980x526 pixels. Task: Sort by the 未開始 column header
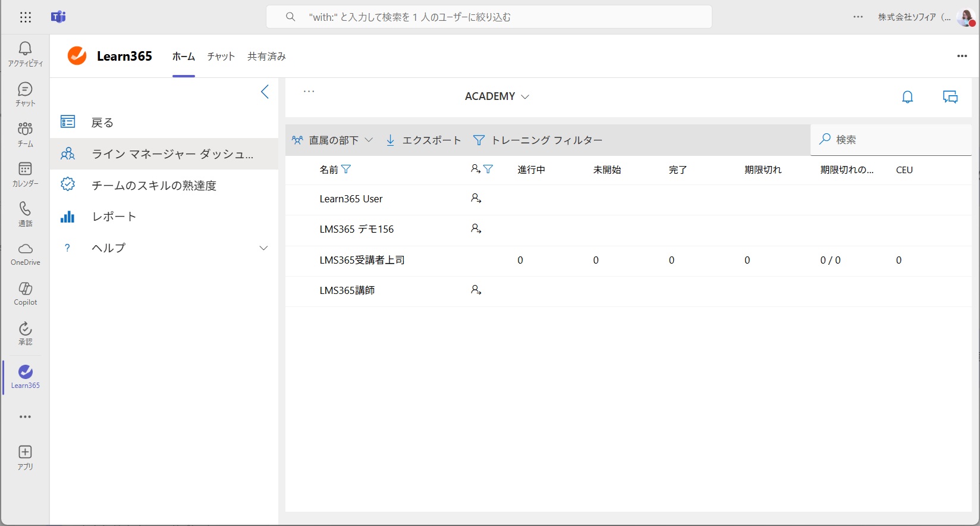pos(607,170)
